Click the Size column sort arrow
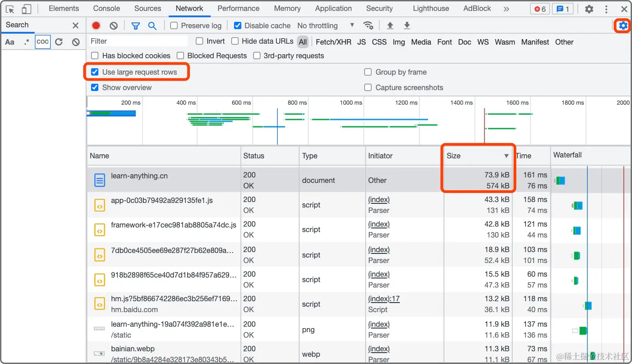The width and height of the screenshot is (632, 364). tap(506, 156)
